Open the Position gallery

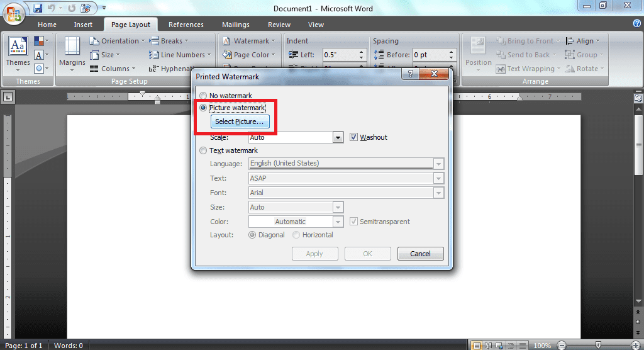[478, 54]
